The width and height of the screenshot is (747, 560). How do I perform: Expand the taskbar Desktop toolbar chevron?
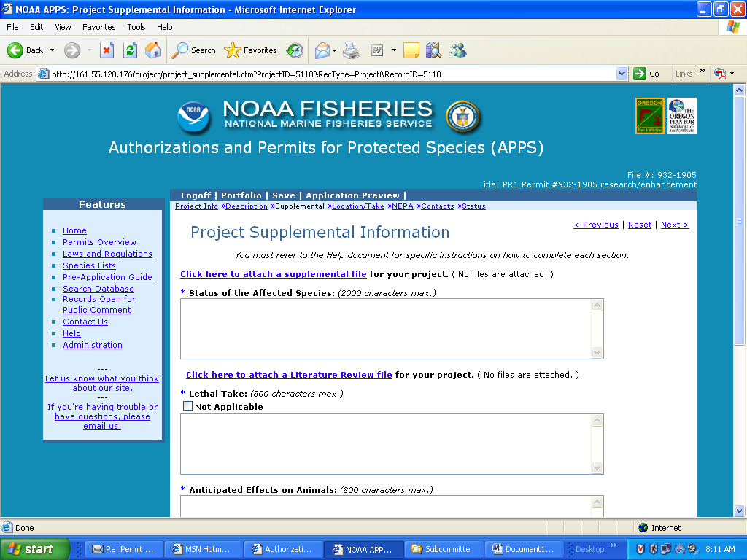click(x=613, y=545)
